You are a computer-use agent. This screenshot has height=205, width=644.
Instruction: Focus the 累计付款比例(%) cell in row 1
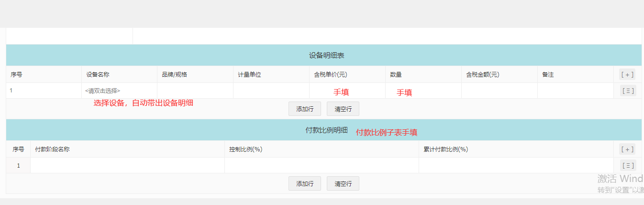pyautogui.click(x=516, y=165)
